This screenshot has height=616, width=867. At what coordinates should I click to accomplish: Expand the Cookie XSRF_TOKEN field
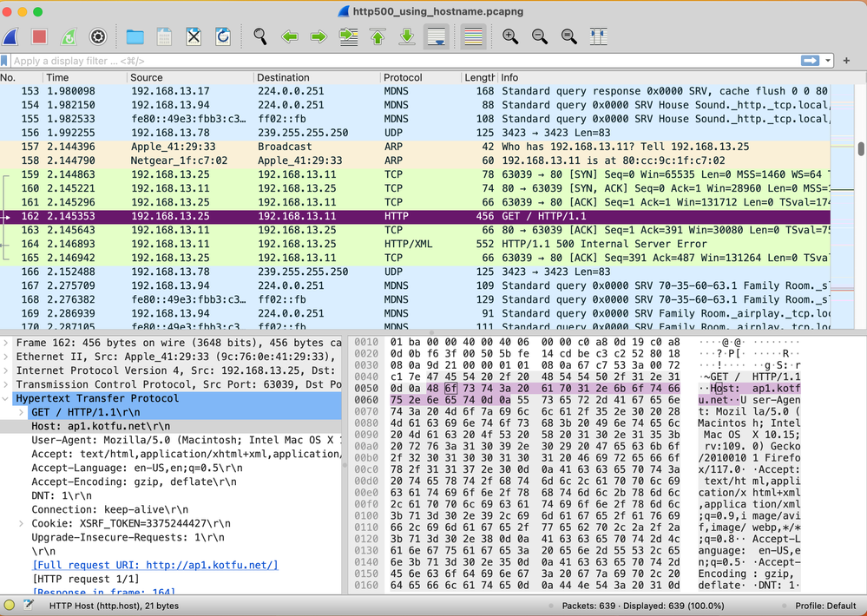pos(21,524)
